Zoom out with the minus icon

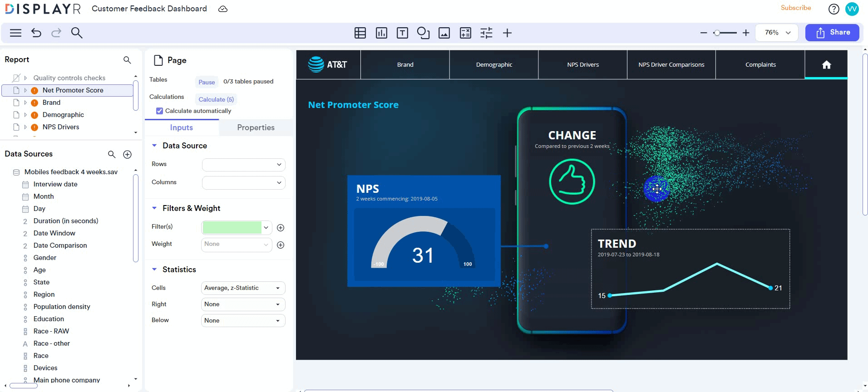704,33
